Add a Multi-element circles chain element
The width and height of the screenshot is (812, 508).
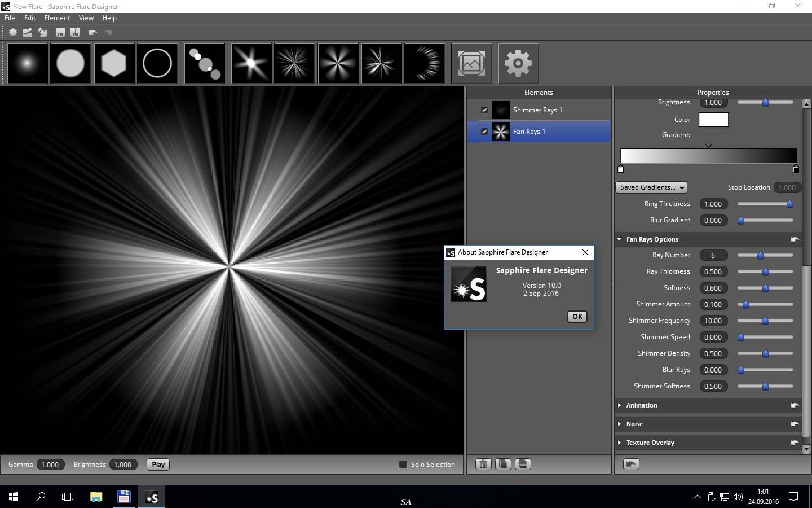[205, 63]
